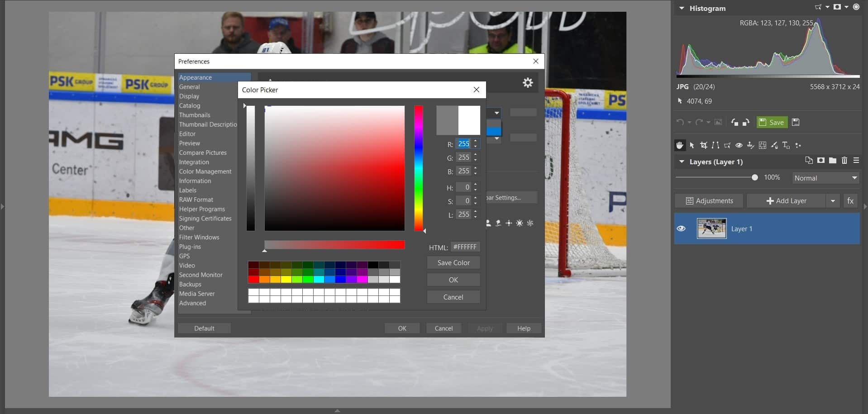Open the RAW Format preferences category

pyautogui.click(x=196, y=200)
